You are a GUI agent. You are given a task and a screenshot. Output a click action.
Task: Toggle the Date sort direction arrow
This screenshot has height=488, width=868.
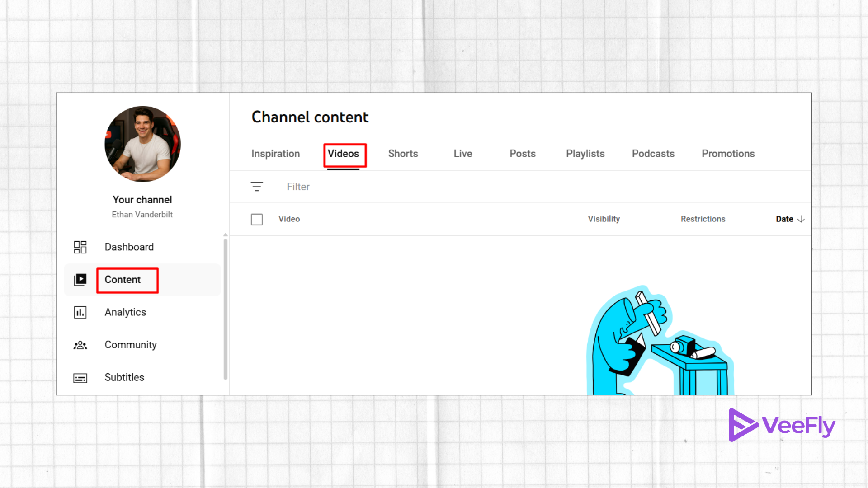(802, 219)
